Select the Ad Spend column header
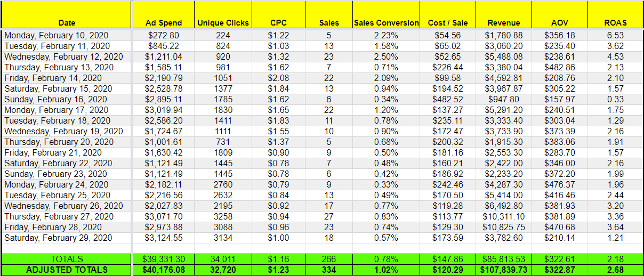Viewport: 644px width, 276px height. click(x=164, y=15)
